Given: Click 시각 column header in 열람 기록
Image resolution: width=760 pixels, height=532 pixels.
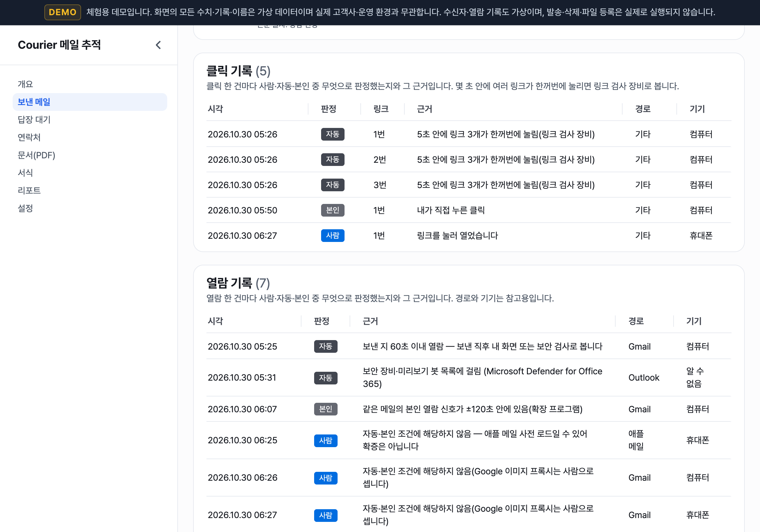Looking at the screenshot, I should pos(215,321).
